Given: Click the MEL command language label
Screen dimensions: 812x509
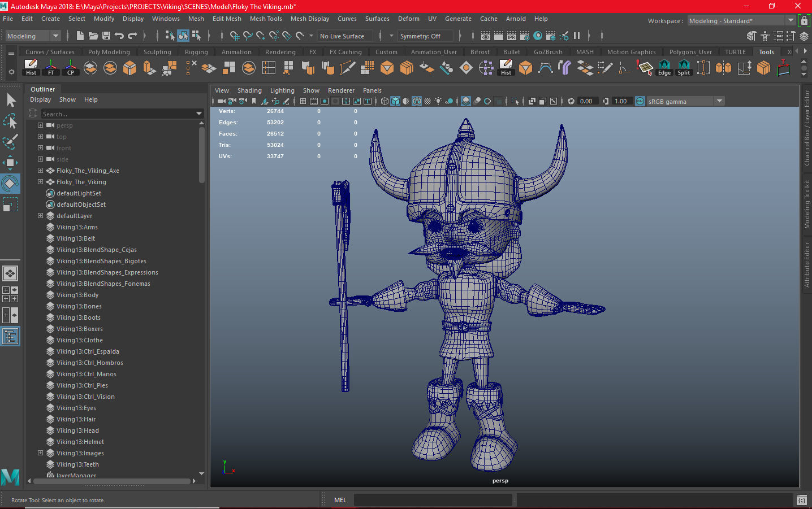Looking at the screenshot, I should click(x=340, y=500).
